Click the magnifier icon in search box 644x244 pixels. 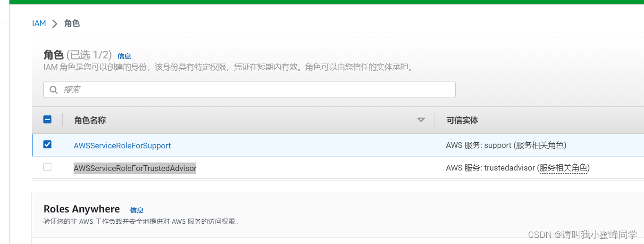(54, 89)
